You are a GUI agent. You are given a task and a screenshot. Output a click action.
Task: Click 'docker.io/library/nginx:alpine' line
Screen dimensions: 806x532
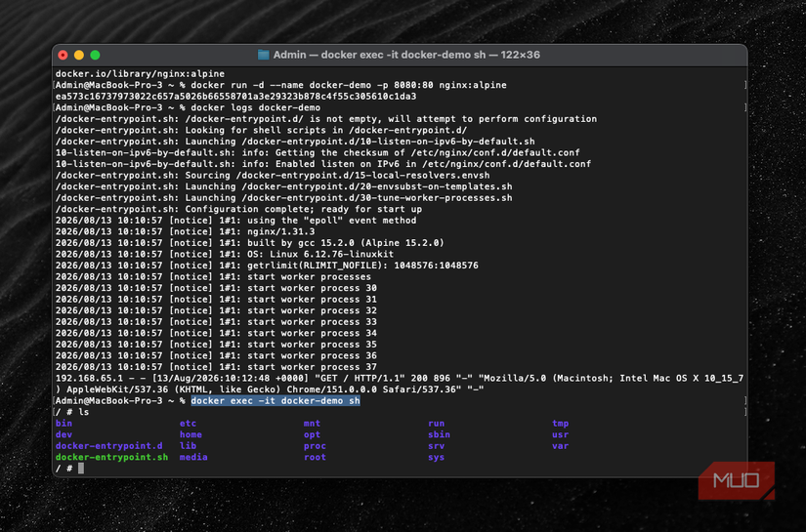(140, 74)
